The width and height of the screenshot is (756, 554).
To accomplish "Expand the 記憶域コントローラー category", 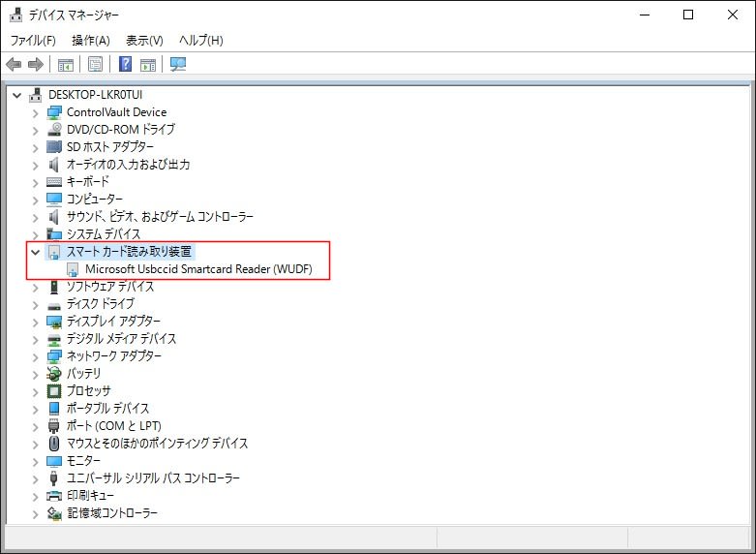I will (x=35, y=513).
